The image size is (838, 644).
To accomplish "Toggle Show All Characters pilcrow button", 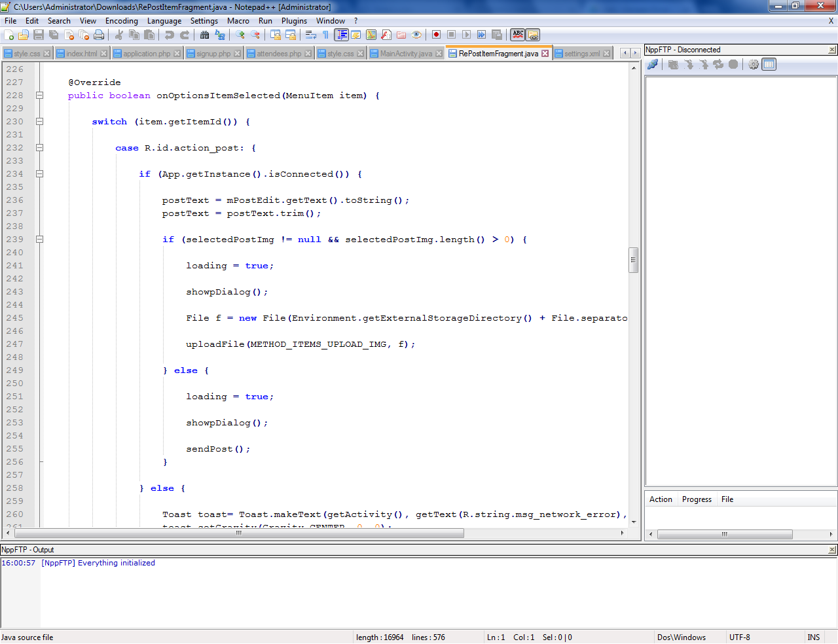I will [325, 35].
